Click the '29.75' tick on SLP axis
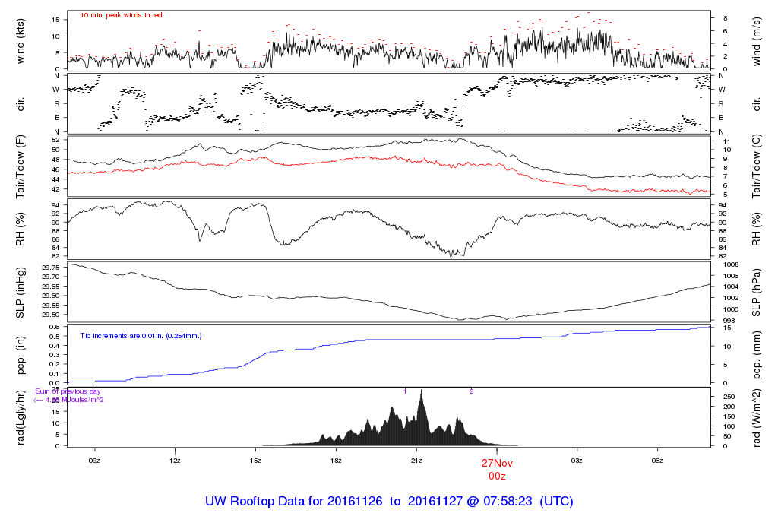778x532 pixels. 51,268
